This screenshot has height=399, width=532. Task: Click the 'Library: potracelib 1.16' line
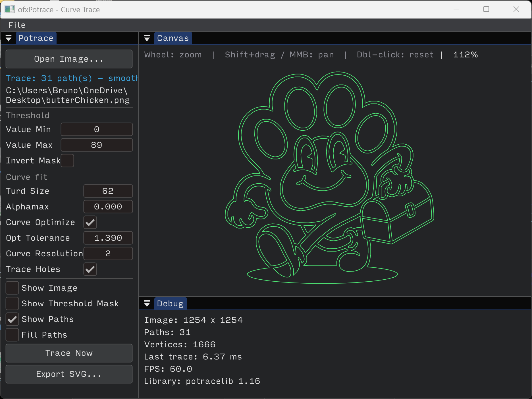pos(202,381)
